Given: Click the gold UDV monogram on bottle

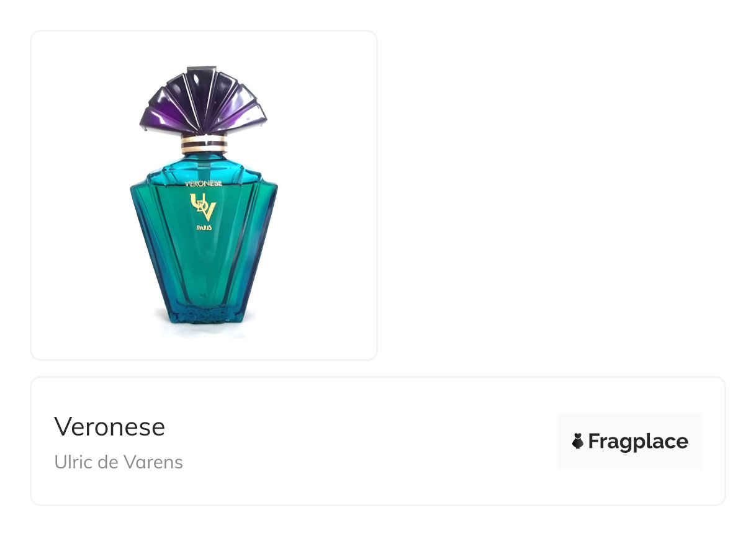Looking at the screenshot, I should tap(203, 207).
